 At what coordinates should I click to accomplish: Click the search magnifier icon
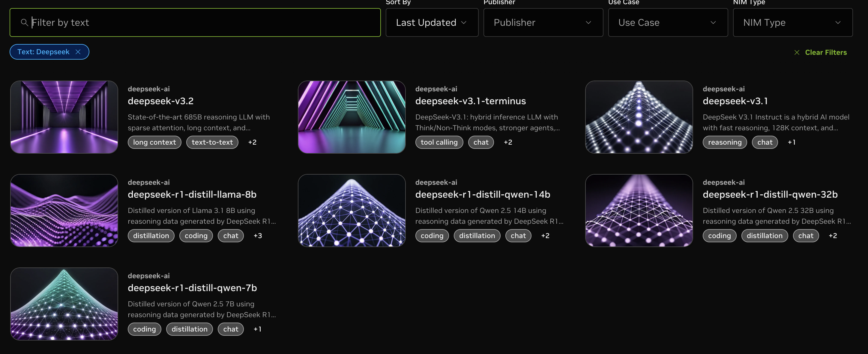pos(24,22)
